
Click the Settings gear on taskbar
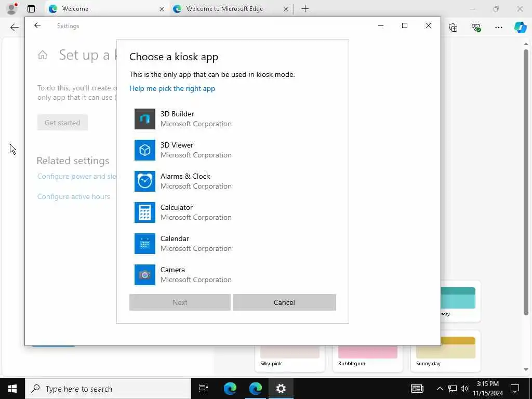point(281,389)
